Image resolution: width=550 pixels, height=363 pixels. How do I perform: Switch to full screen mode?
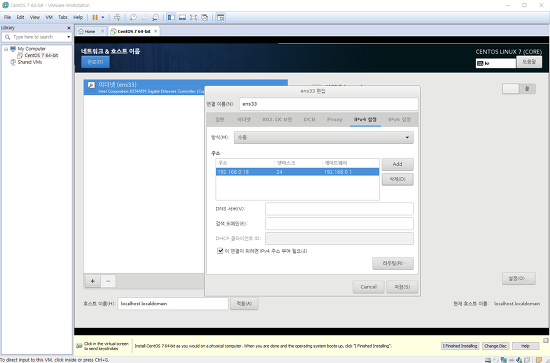[x=193, y=17]
